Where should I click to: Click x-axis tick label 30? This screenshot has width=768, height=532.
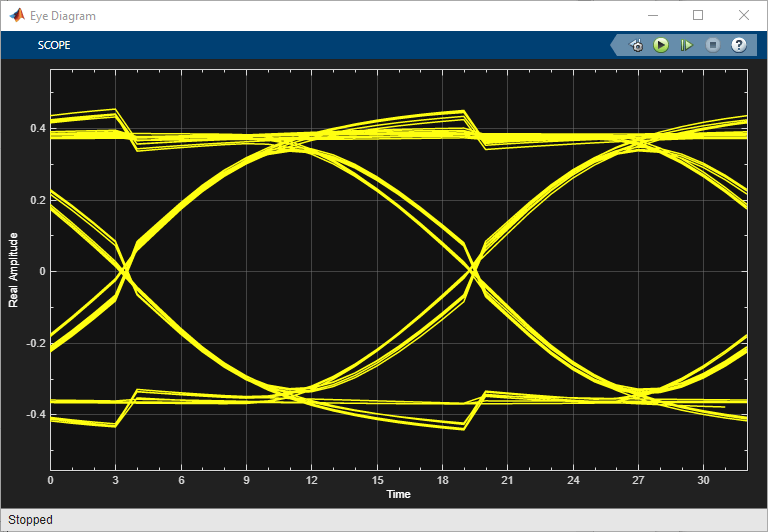tap(703, 481)
